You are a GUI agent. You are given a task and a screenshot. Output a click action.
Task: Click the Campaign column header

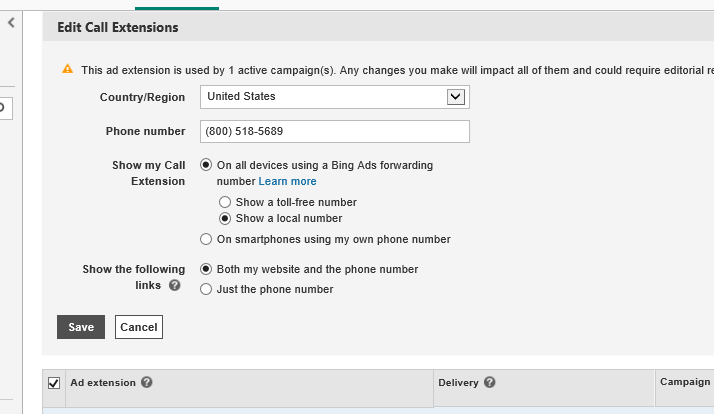(685, 382)
